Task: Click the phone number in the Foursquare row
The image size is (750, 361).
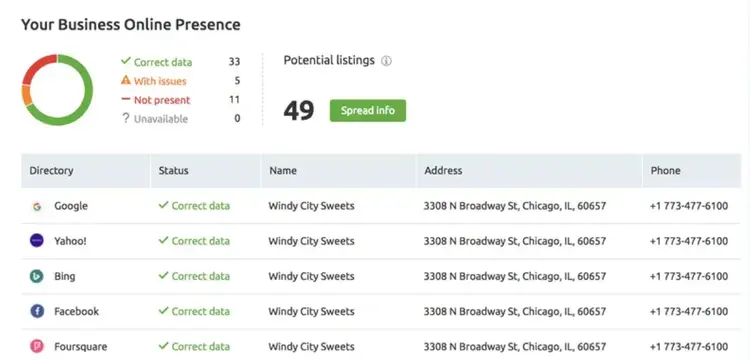Action: 689,347
